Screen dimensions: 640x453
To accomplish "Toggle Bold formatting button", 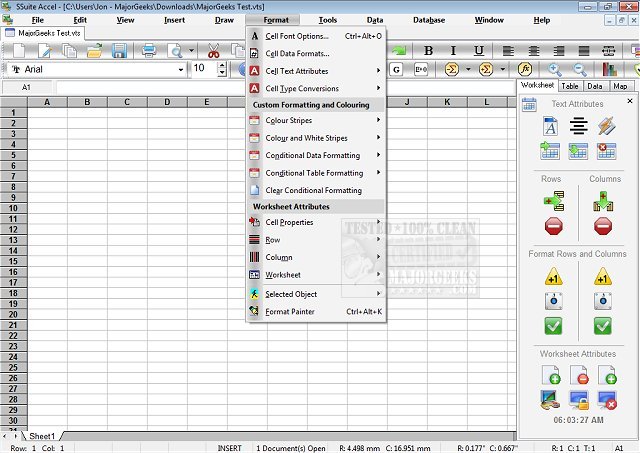I will (428, 51).
